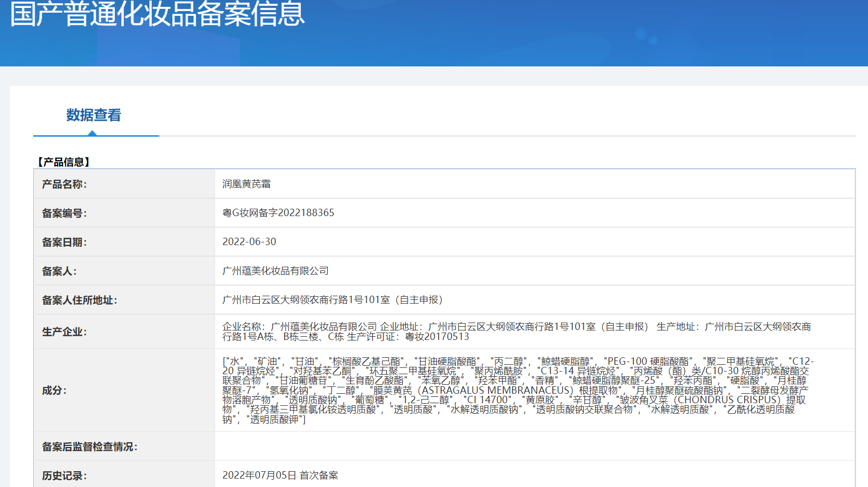
Task: Select the 备案人住所地址 address value
Action: (x=332, y=300)
